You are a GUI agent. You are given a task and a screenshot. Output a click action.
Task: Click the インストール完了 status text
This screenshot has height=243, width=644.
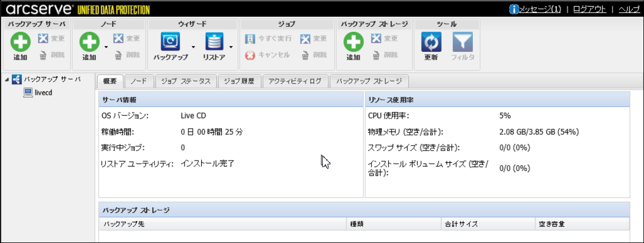pyautogui.click(x=207, y=163)
